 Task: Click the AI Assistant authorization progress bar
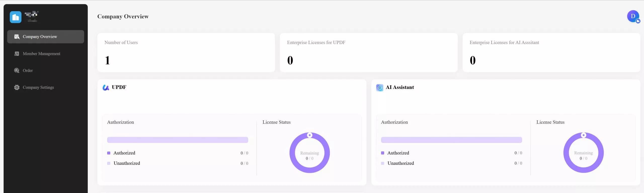[451, 140]
